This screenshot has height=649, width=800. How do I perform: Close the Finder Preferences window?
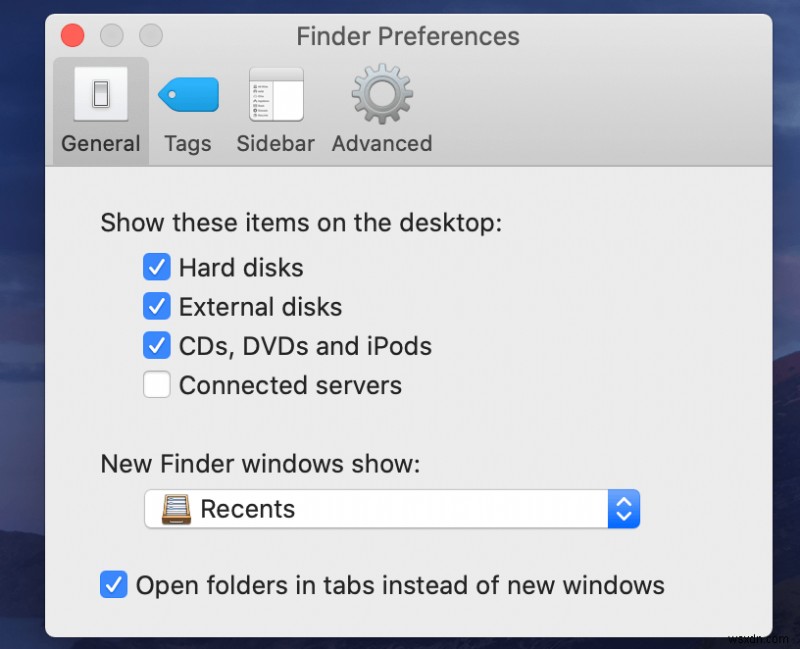pyautogui.click(x=73, y=37)
